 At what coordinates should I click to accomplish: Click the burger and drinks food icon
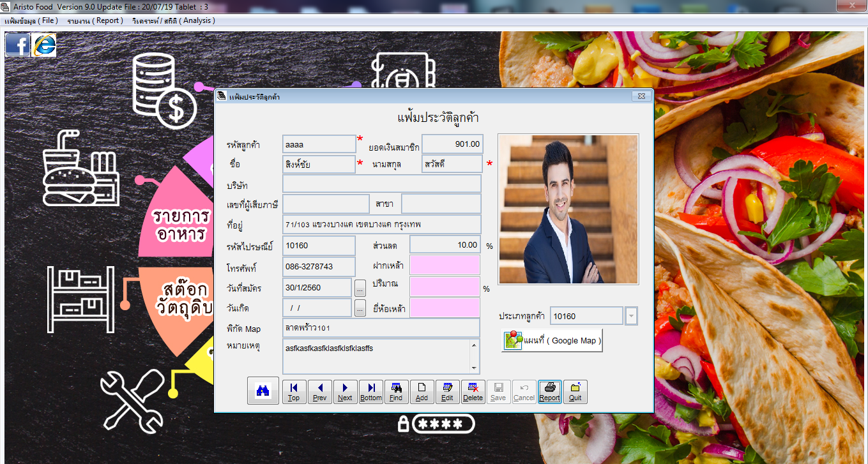tap(80, 167)
